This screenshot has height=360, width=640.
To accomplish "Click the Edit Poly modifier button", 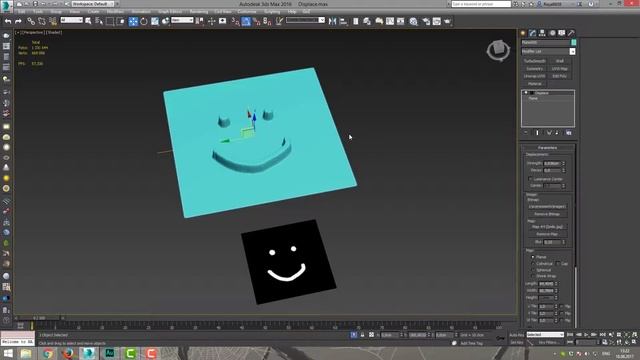I will 560,76.
